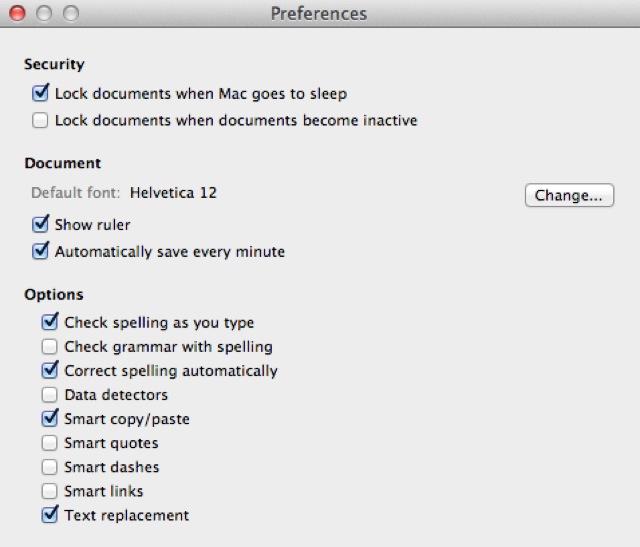Uncheck Check spelling as you type

point(50,323)
